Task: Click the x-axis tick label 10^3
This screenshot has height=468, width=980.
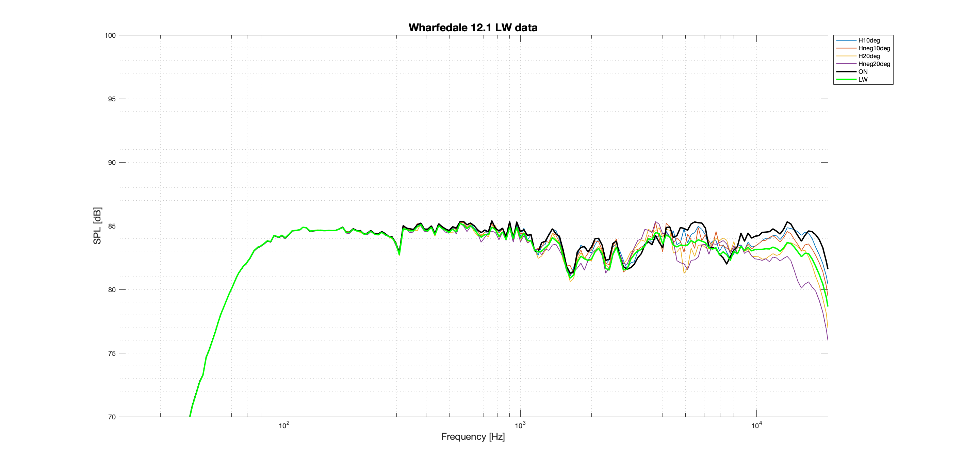Action: 520,425
